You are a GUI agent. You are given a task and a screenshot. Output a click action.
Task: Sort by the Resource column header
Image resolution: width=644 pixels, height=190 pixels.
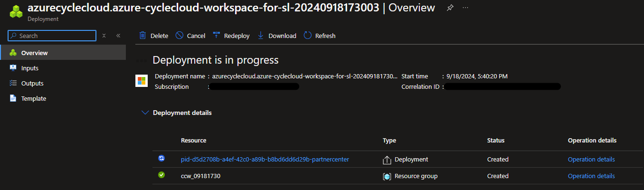point(193,141)
